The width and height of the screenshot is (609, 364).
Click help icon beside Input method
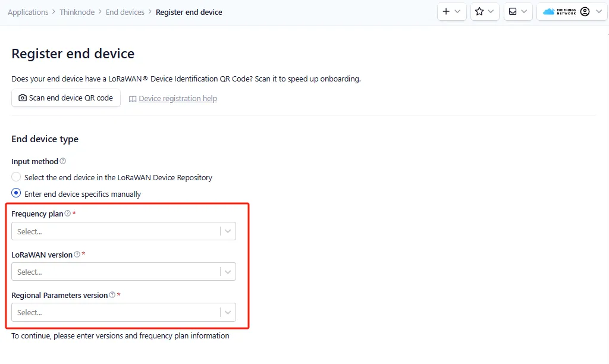pos(63,161)
